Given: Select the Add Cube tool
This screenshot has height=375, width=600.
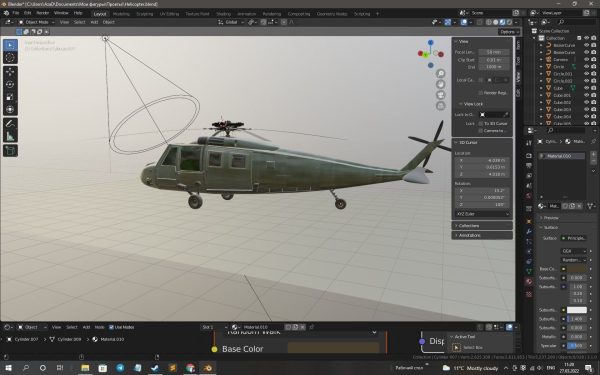Looking at the screenshot, I should 10,150.
